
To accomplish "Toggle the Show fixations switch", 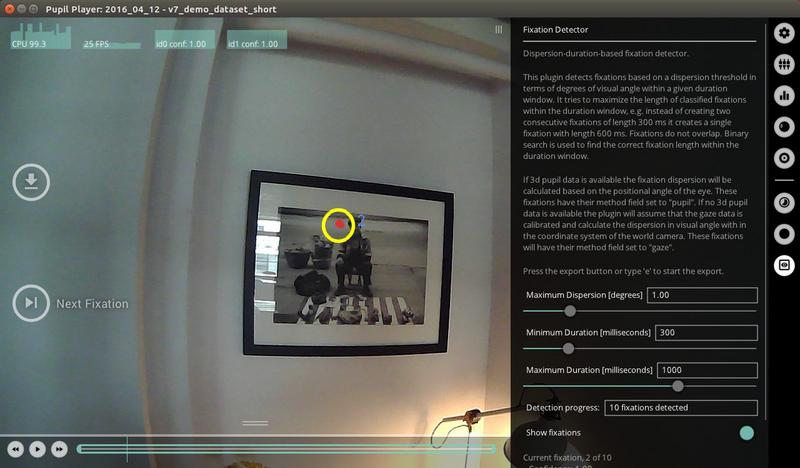I will pos(746,433).
